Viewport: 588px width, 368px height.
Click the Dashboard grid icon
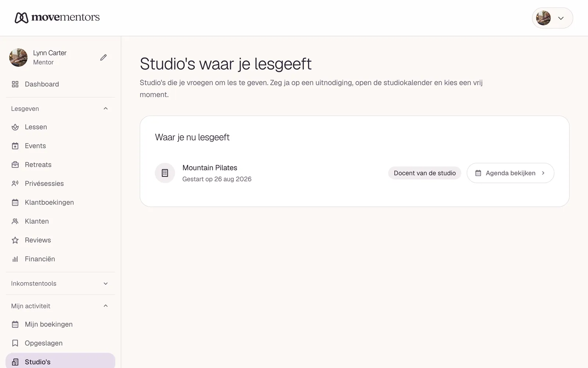pos(15,84)
